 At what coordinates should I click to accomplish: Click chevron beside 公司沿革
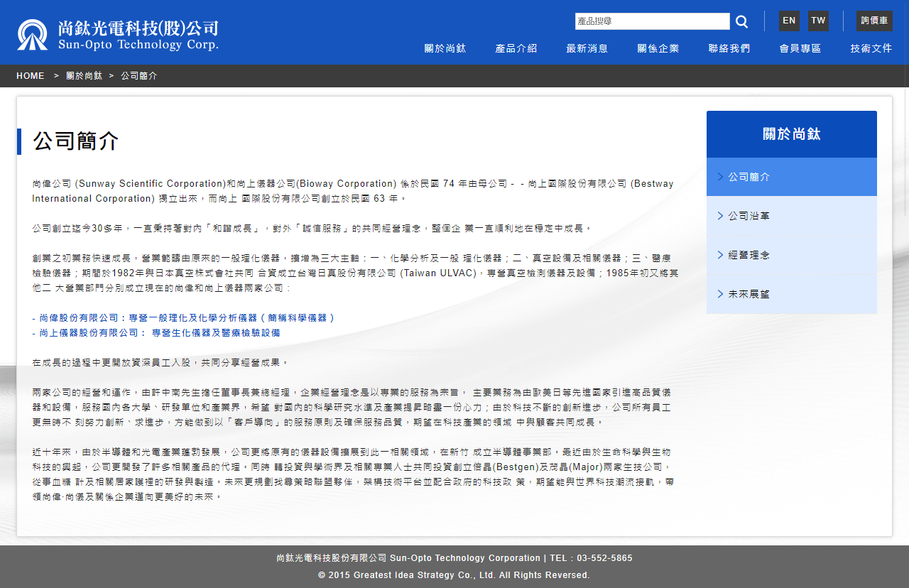(720, 216)
